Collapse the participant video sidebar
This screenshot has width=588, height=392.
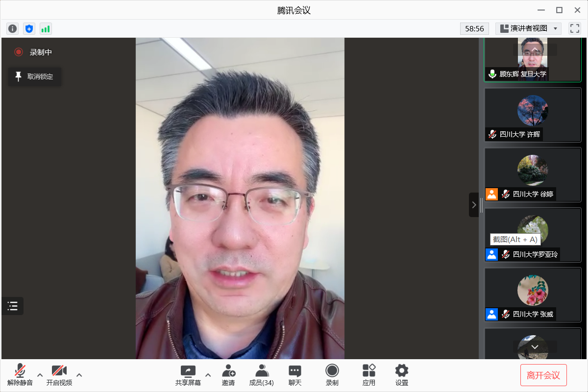coord(474,205)
